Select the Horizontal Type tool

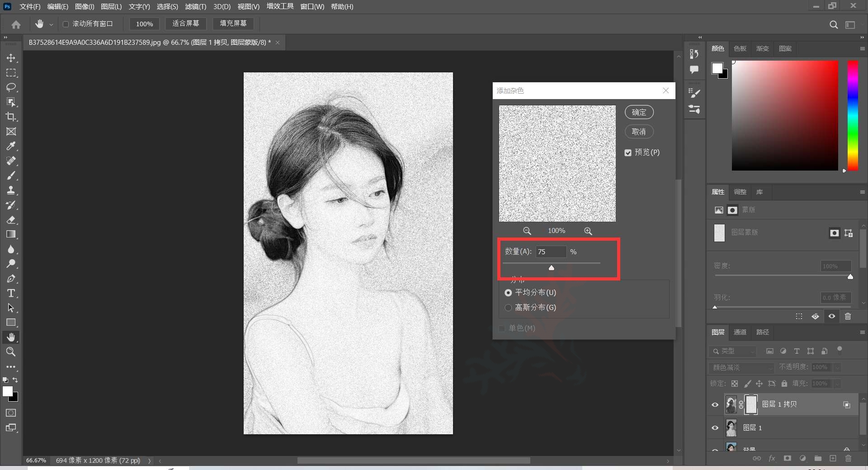click(11, 293)
